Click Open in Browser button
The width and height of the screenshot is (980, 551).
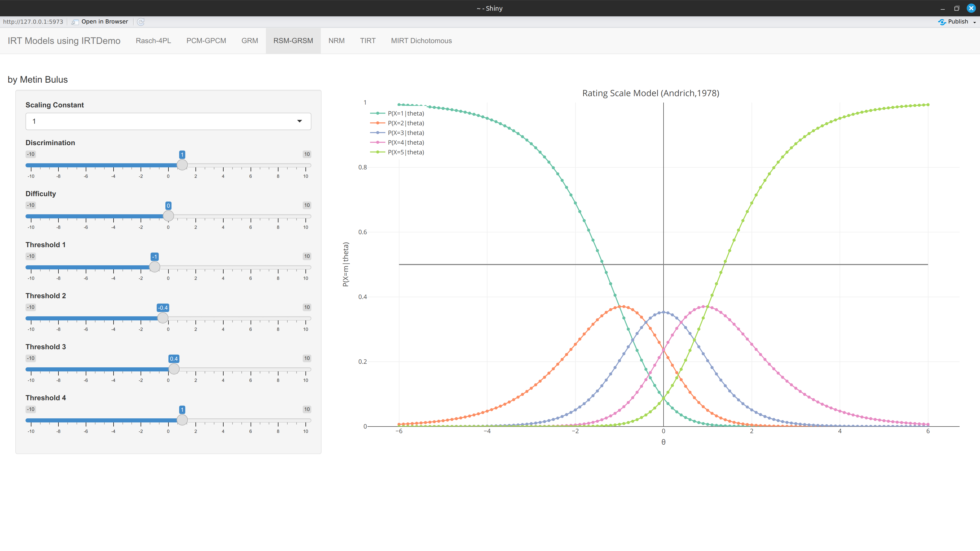click(x=100, y=22)
